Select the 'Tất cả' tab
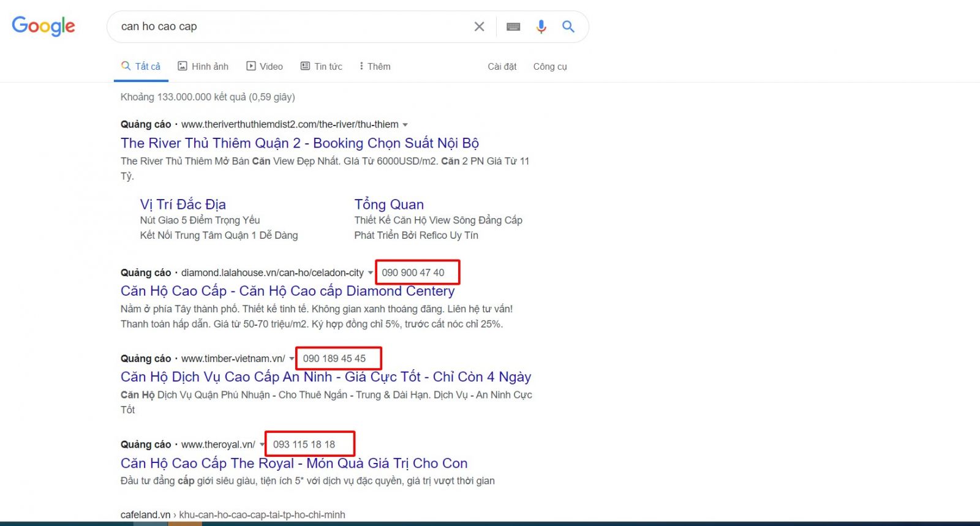Viewport: 980px width, 526px height. (141, 66)
